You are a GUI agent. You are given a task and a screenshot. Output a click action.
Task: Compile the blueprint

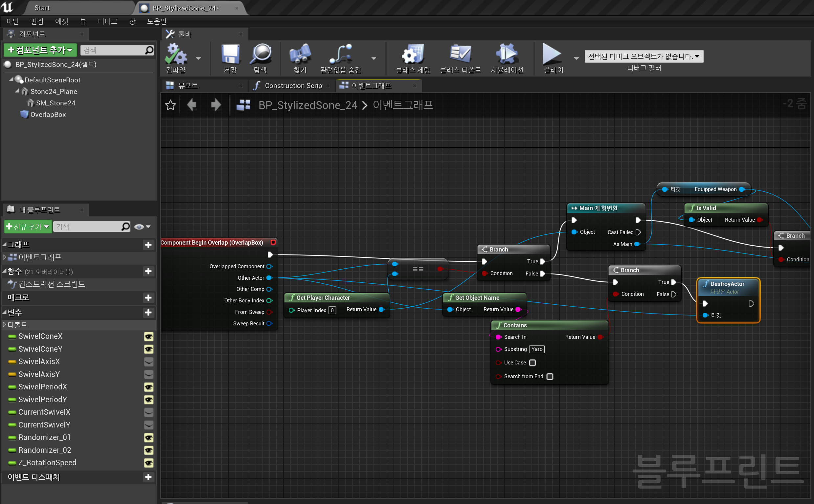point(176,57)
